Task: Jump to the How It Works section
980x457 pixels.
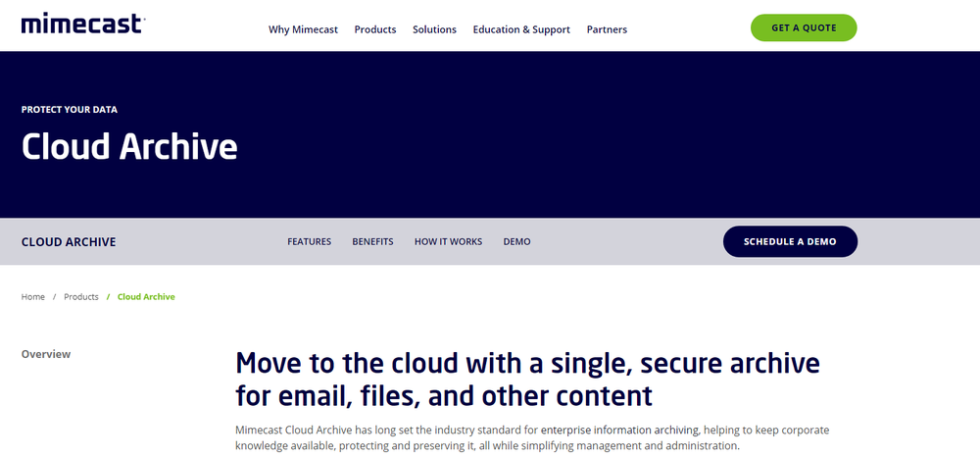Action: pos(448,241)
